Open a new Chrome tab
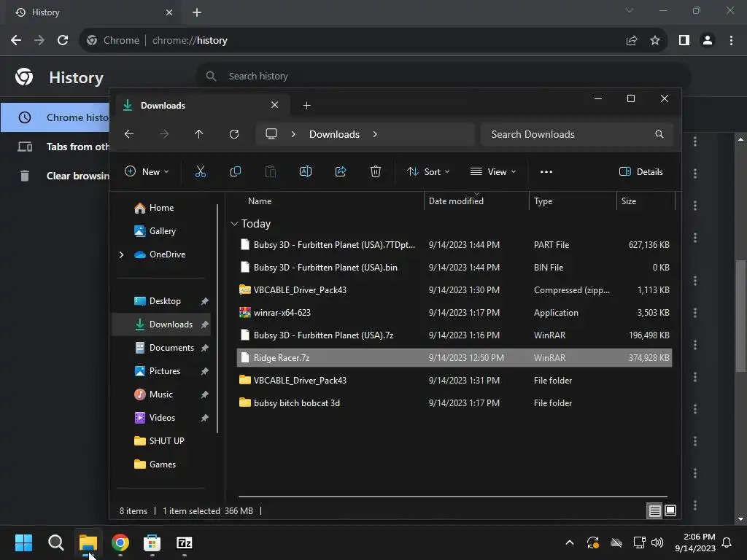The image size is (747, 560). point(197,13)
